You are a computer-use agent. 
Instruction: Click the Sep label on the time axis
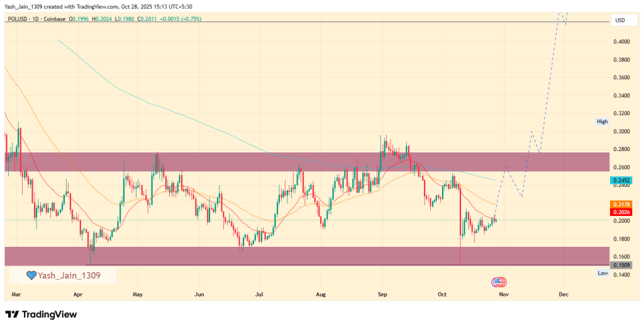[x=382, y=294]
